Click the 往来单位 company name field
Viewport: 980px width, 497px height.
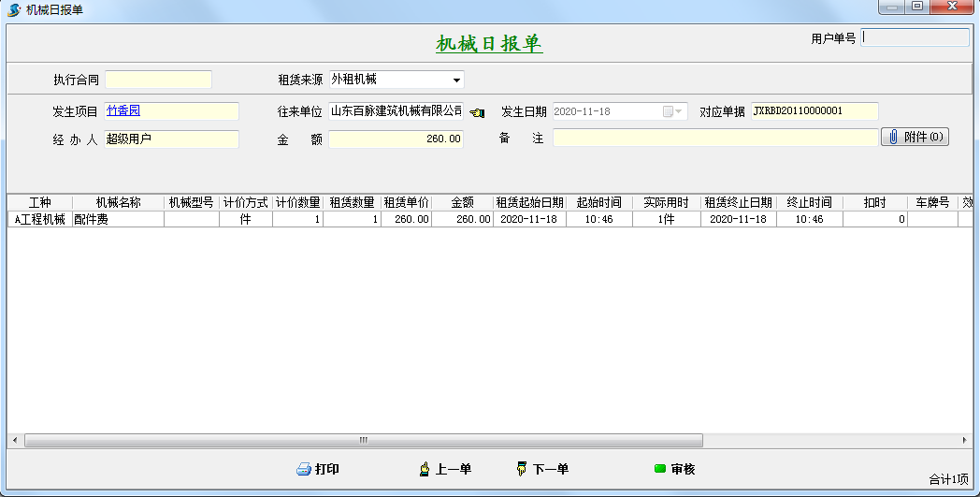pos(396,111)
